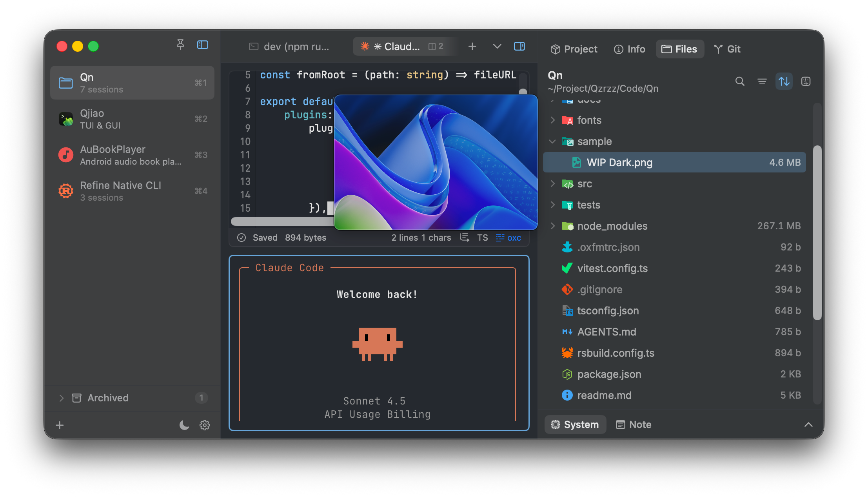Add a new tab with plus button

(x=472, y=47)
